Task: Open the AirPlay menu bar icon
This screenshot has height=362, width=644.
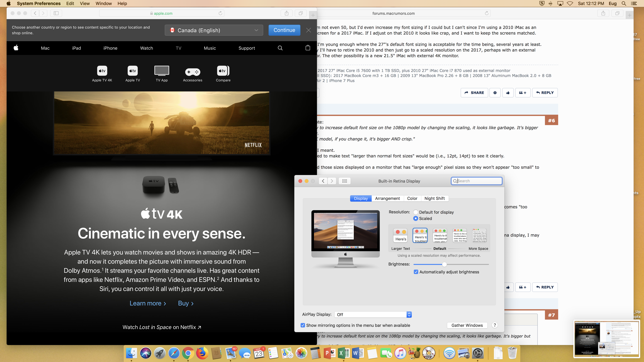Action: coord(560,3)
